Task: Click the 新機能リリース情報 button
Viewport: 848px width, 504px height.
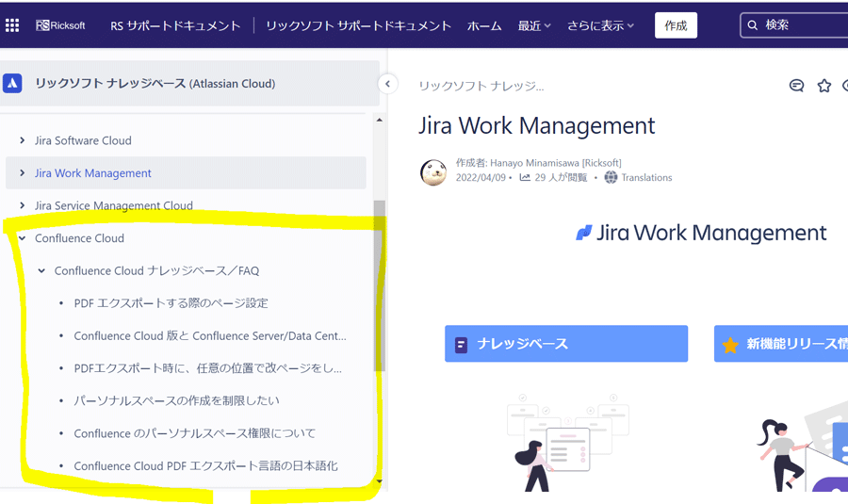Action: pos(781,344)
